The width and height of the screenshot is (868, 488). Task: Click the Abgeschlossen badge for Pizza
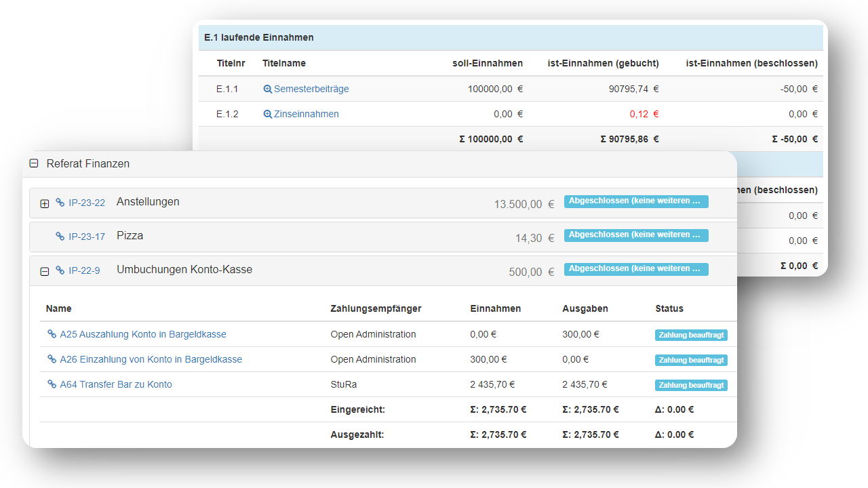(636, 235)
